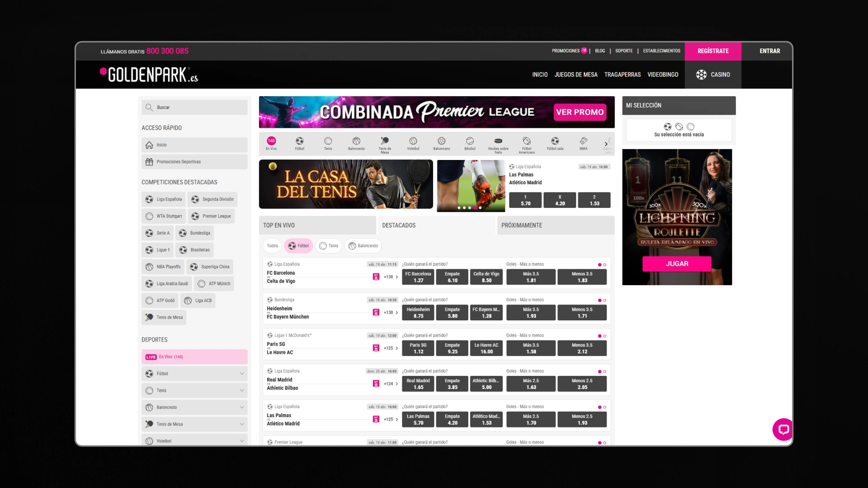Select the Baloncesto icon in sports bar
Image resolution: width=868 pixels, height=488 pixels.
coord(356,144)
